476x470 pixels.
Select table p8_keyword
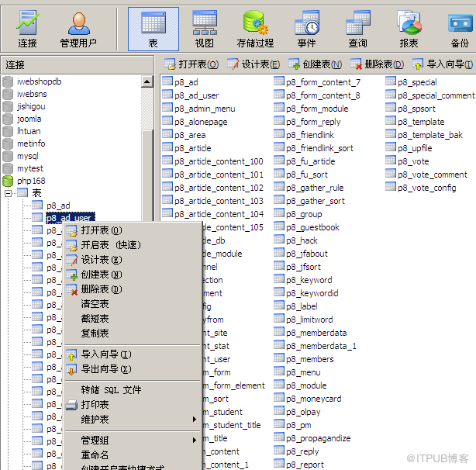[x=309, y=280]
